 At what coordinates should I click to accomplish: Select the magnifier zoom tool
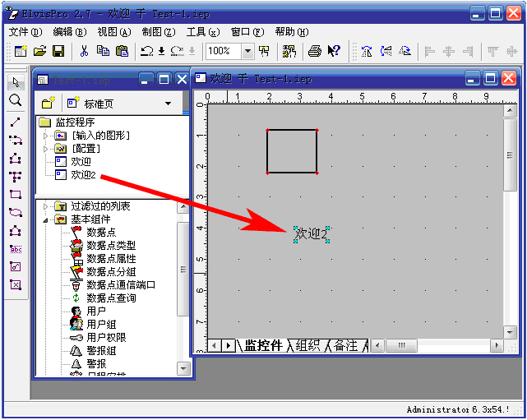[x=15, y=100]
